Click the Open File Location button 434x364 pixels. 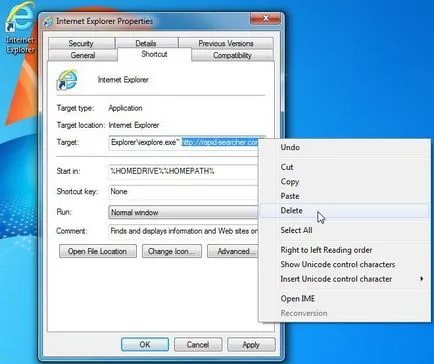click(x=98, y=251)
